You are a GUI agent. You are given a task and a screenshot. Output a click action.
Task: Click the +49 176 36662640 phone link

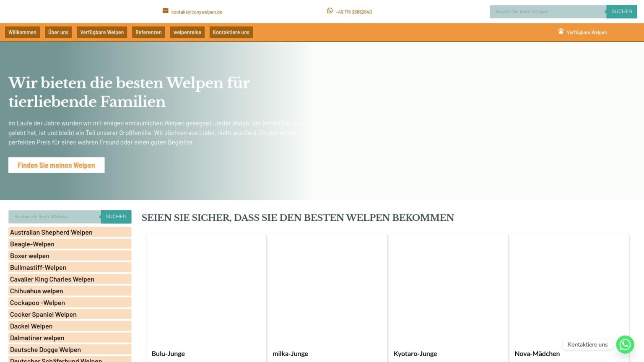pos(353,12)
